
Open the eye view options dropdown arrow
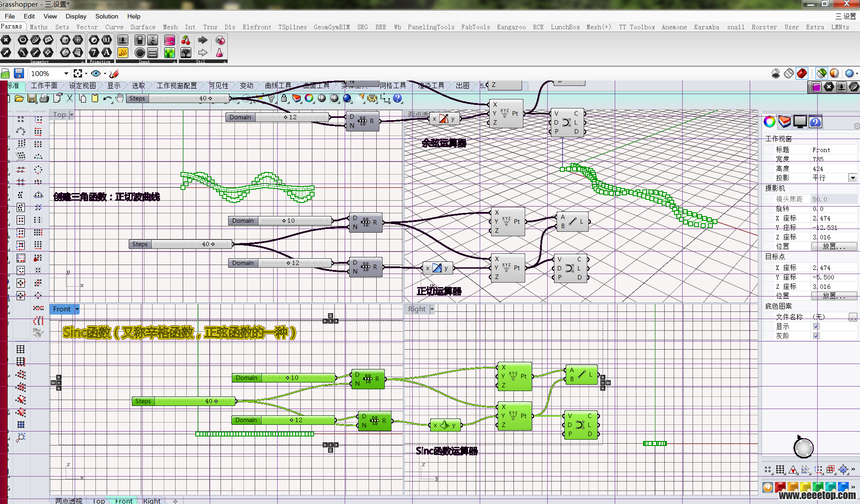(105, 74)
